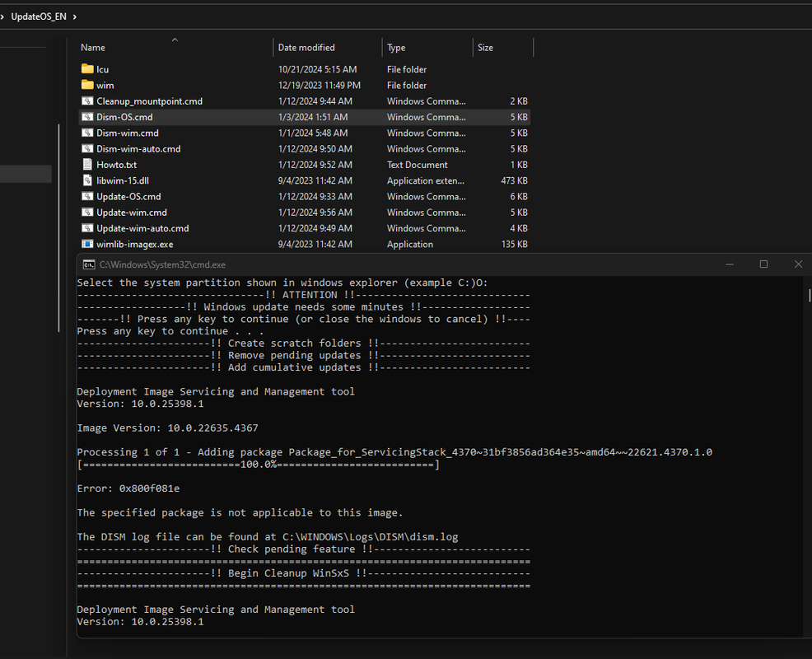
Task: Click the cmd.exe window scrollbar thumb
Action: pyautogui.click(x=810, y=295)
